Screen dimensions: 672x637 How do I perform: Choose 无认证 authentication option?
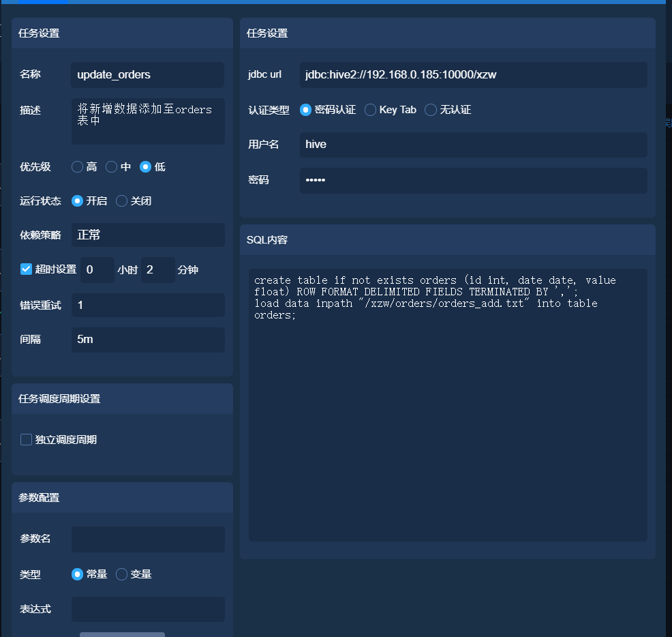click(430, 110)
